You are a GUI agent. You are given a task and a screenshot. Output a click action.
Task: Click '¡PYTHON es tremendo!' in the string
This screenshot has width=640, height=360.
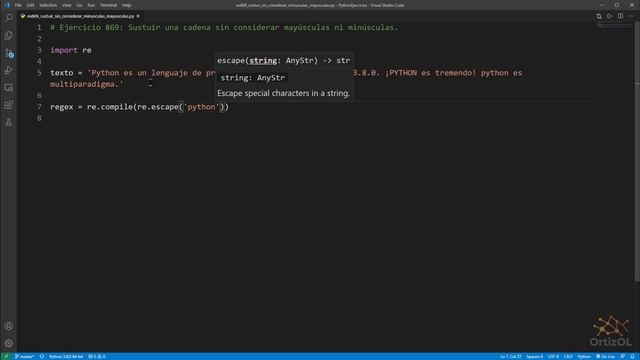(430, 73)
